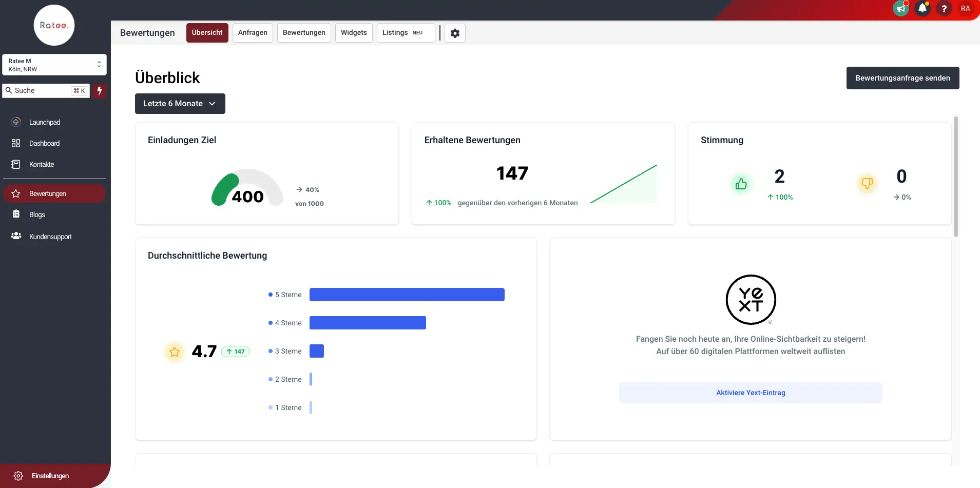980x488 pixels.
Task: Click the 5 Sterne rating bar
Action: pyautogui.click(x=407, y=295)
